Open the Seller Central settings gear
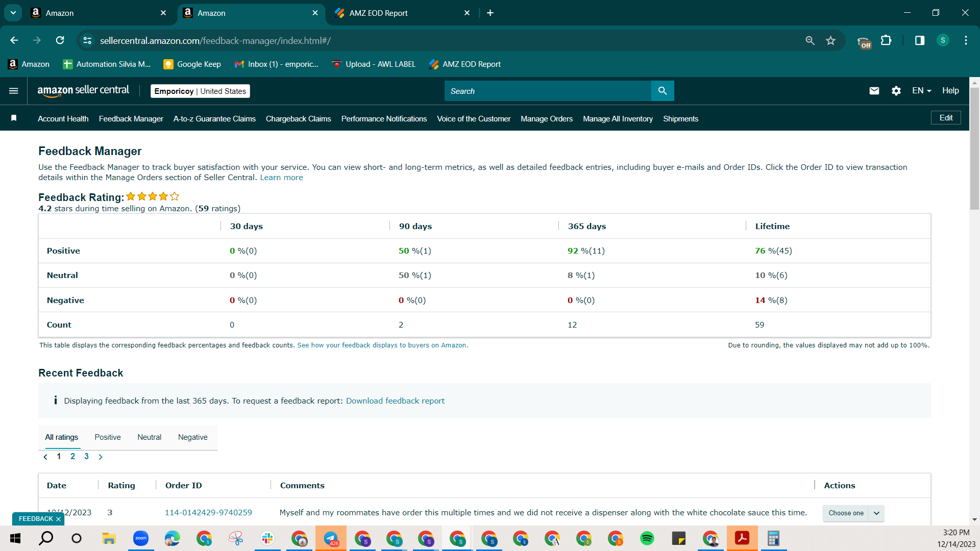 point(896,91)
